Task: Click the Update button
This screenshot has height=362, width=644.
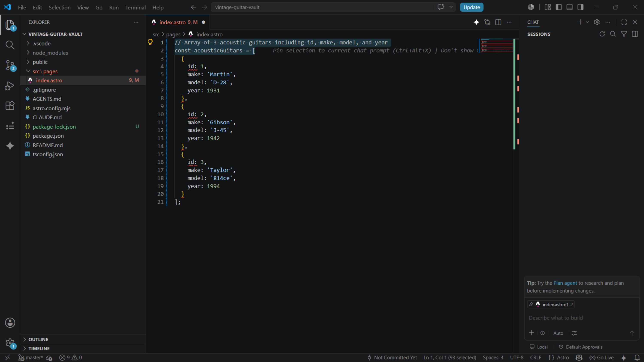Action: pos(471,7)
